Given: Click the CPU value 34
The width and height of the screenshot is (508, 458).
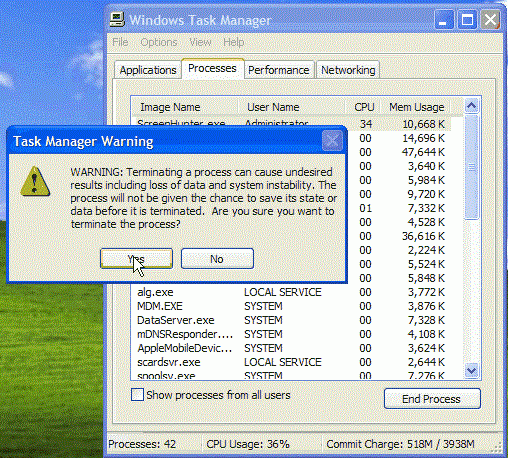Looking at the screenshot, I should (x=366, y=124).
